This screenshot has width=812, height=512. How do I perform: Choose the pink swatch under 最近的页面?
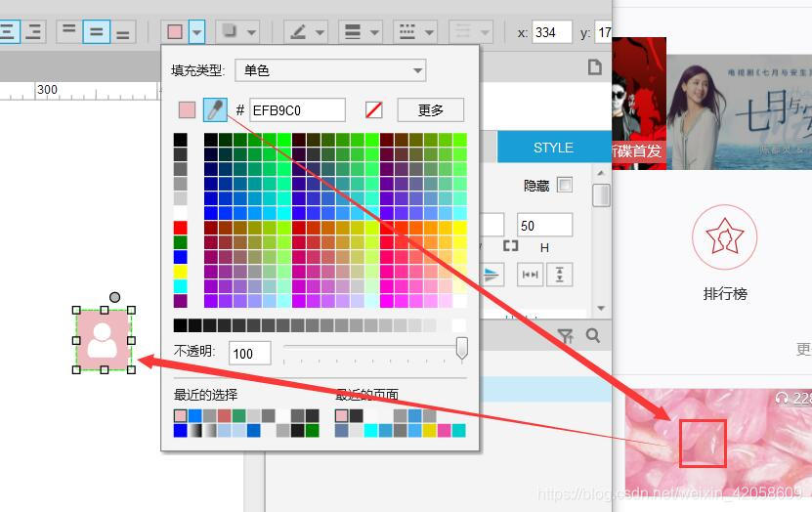pyautogui.click(x=342, y=415)
